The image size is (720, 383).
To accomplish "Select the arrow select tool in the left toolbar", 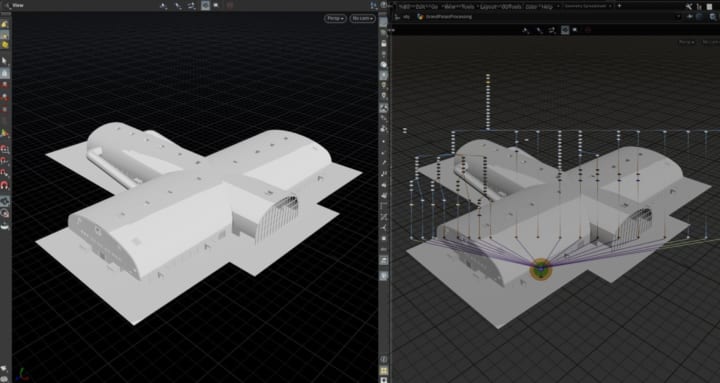I will click(x=5, y=61).
